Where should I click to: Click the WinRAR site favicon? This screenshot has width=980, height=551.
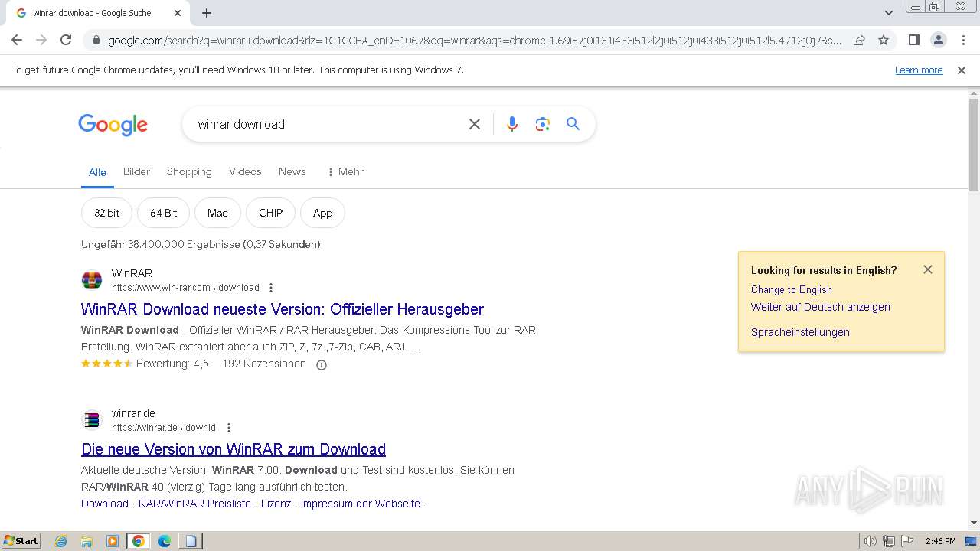[x=92, y=280]
